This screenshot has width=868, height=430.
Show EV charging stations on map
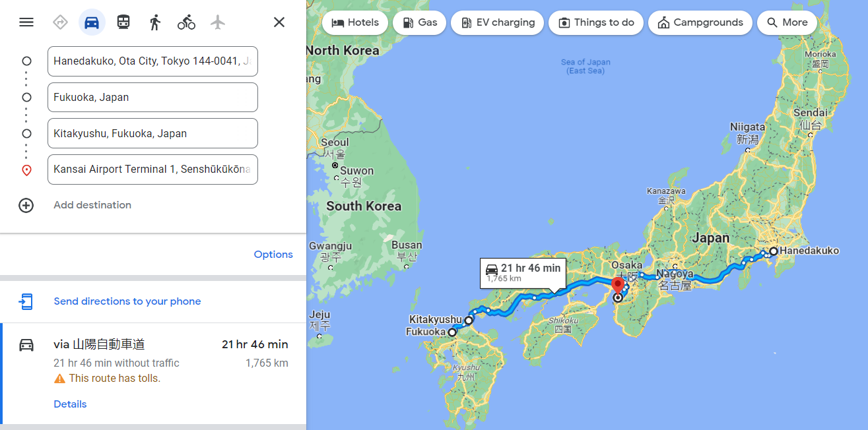pos(498,22)
